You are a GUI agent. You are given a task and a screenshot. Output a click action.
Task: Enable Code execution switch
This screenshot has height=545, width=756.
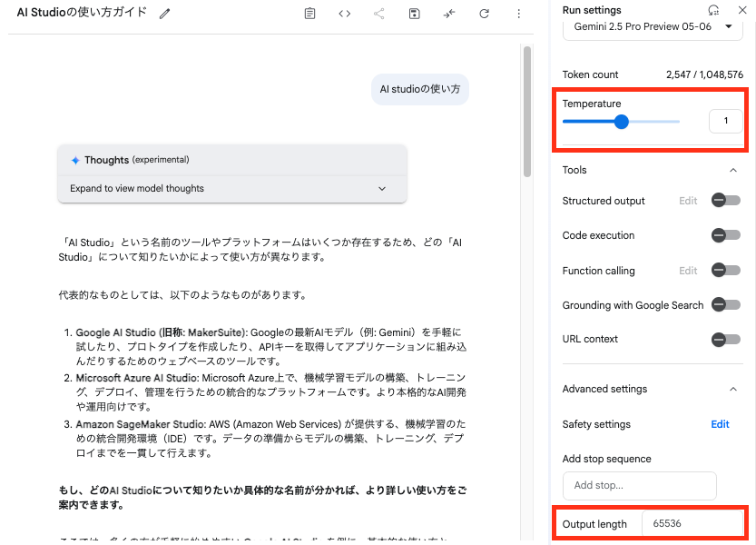(x=726, y=235)
